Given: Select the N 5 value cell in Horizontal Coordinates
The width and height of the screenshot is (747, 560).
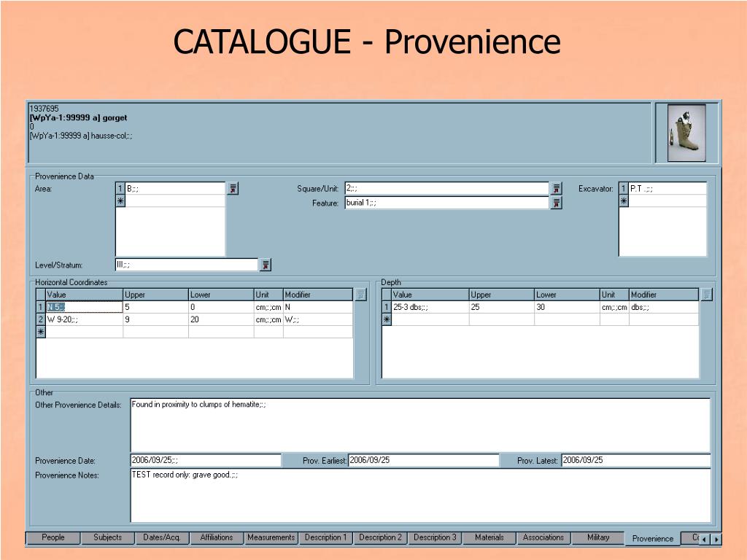Looking at the screenshot, I should (85, 307).
